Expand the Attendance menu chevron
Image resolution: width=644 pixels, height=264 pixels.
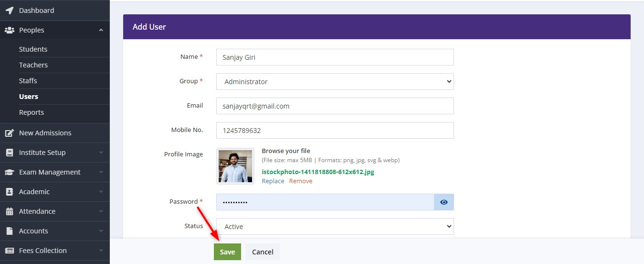click(x=101, y=211)
